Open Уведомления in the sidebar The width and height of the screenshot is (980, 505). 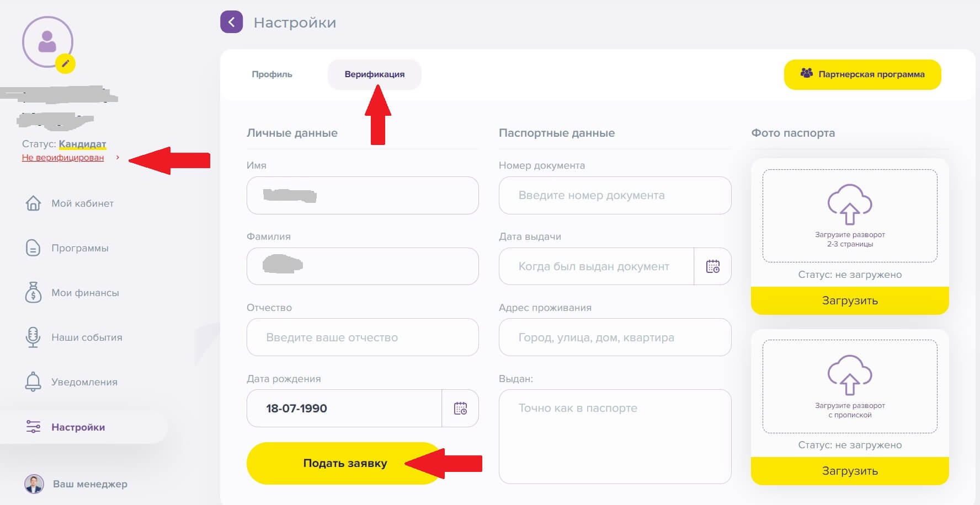(x=84, y=382)
